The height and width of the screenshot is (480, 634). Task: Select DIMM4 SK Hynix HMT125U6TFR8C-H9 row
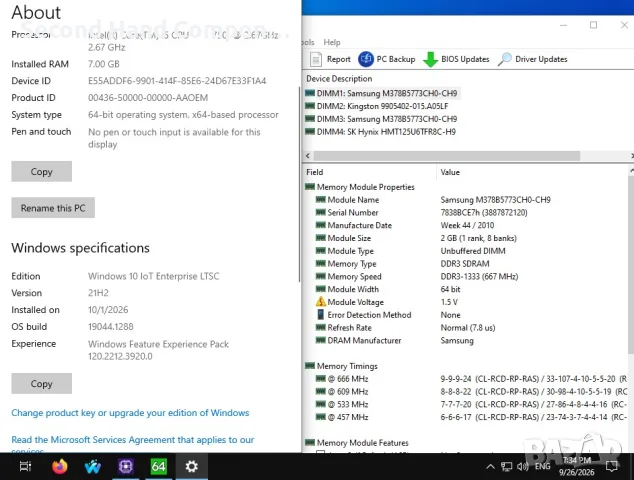(x=380, y=132)
